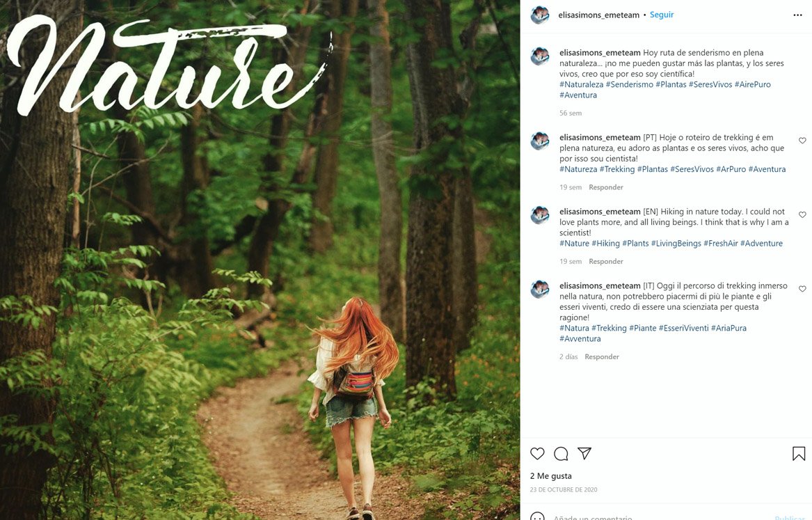812x520 pixels.
Task: Focus the add a comment field
Action: pos(654,517)
